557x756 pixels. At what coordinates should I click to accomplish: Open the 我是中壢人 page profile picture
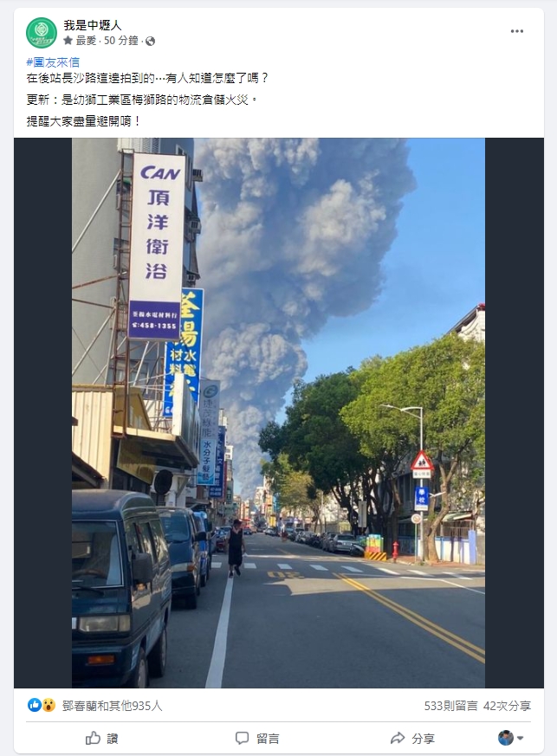42,33
